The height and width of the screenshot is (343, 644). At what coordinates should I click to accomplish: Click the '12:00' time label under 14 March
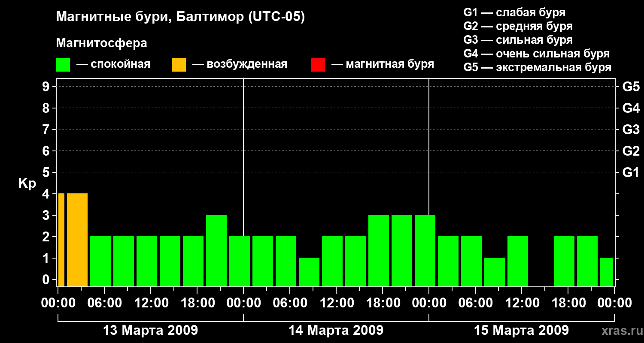tap(336, 303)
